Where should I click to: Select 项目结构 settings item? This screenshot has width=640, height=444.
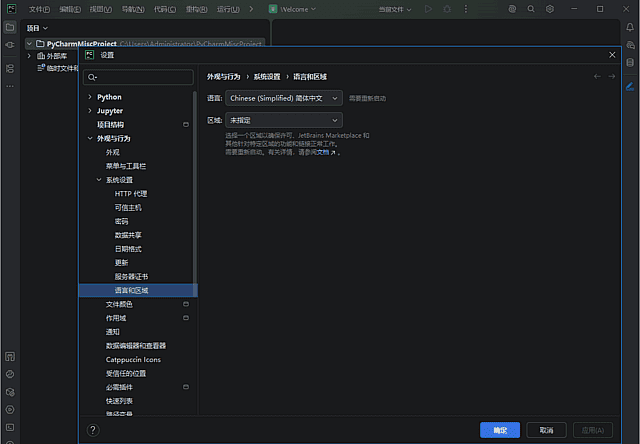coord(110,124)
